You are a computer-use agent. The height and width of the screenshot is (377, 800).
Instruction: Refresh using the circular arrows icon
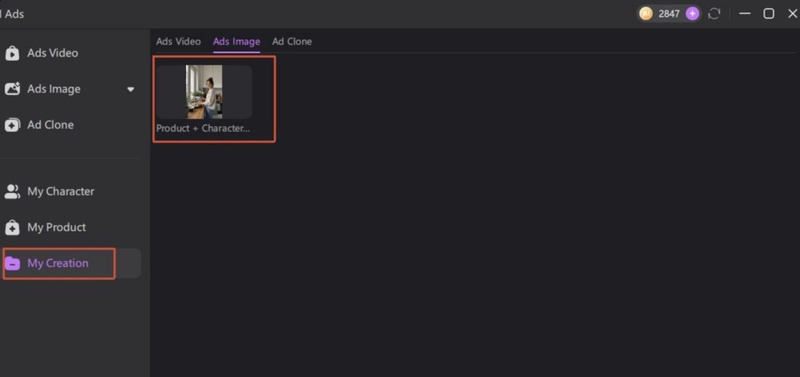714,14
